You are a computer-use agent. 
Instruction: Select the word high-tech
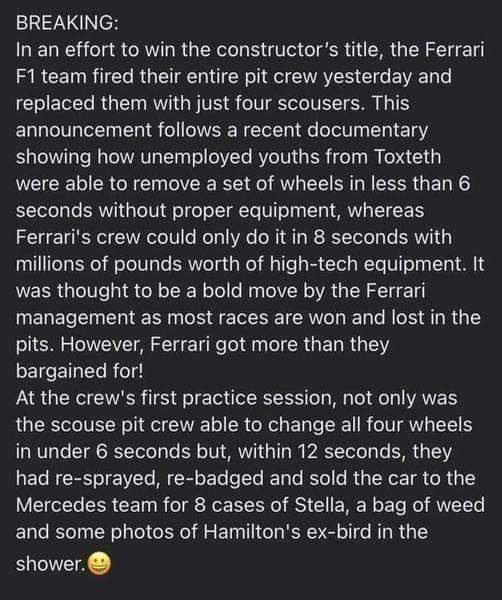pyautogui.click(x=314, y=264)
